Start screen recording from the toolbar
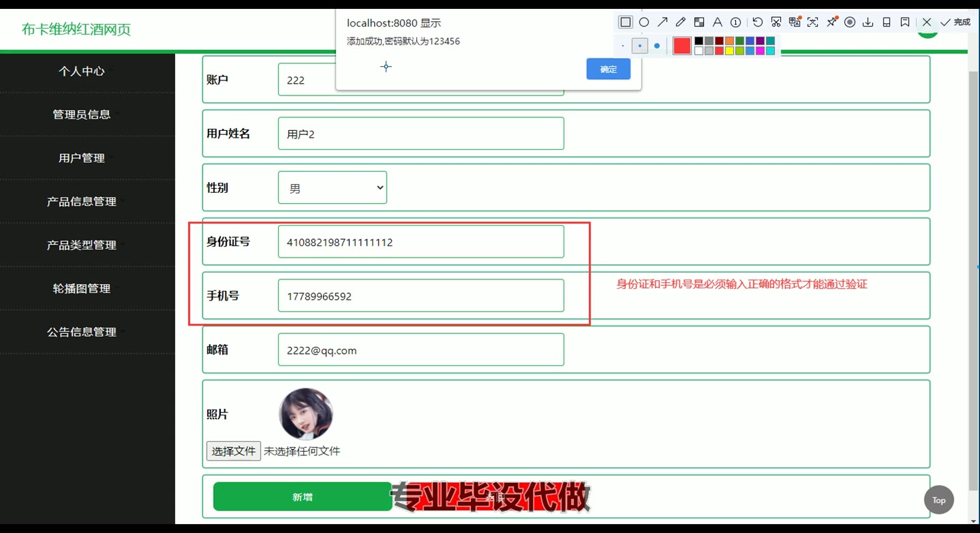The image size is (980, 533). 850,22
